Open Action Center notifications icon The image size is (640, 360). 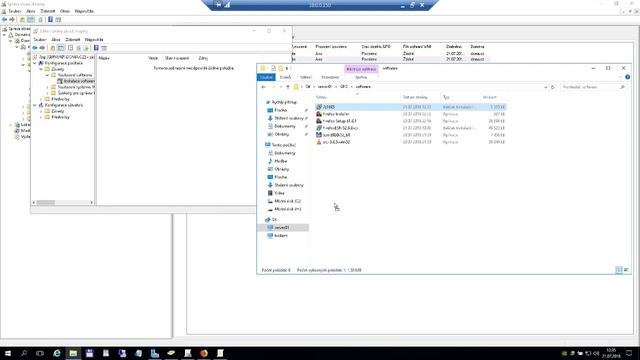click(630, 353)
